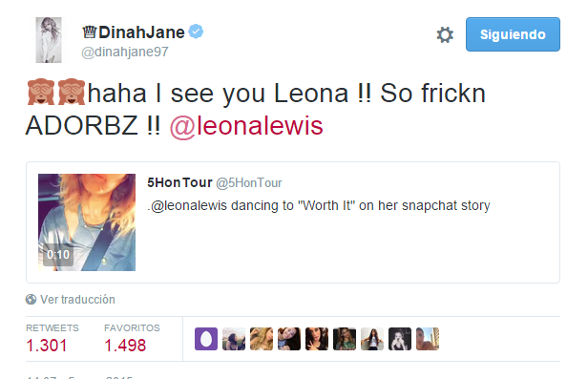Click @leonalewis in quoted tweet
Screen dimensions: 588x379
click(189, 205)
